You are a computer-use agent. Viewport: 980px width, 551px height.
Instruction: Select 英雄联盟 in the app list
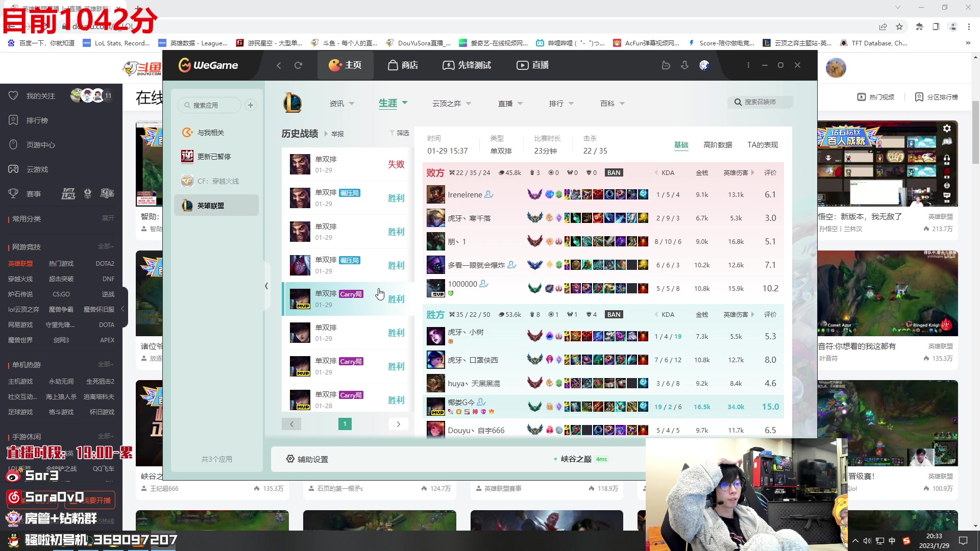[215, 206]
